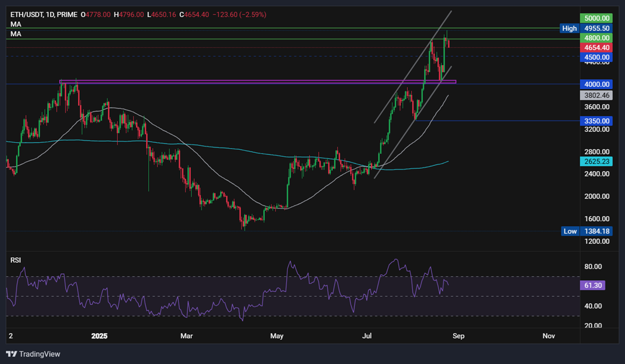625x364 pixels.
Task: Click the C4654.40 close price value
Action: pos(194,15)
